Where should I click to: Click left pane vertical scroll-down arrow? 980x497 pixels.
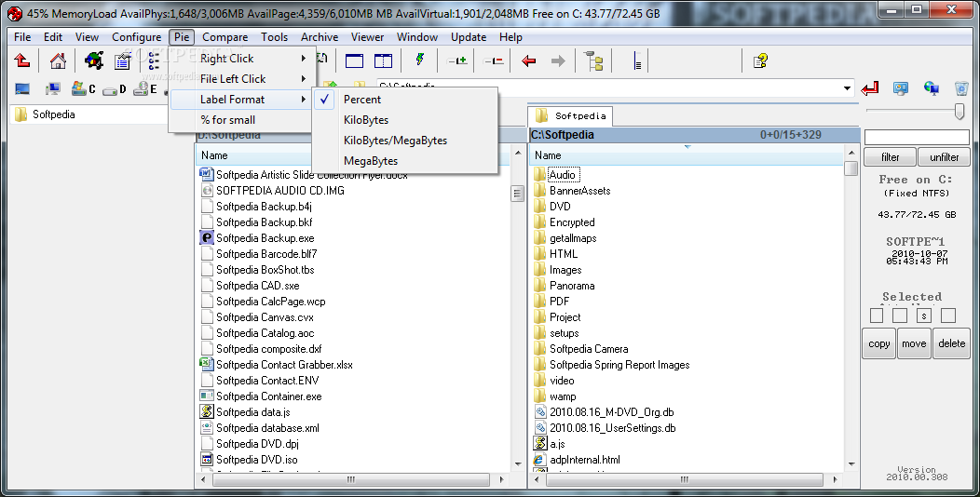coord(518,463)
